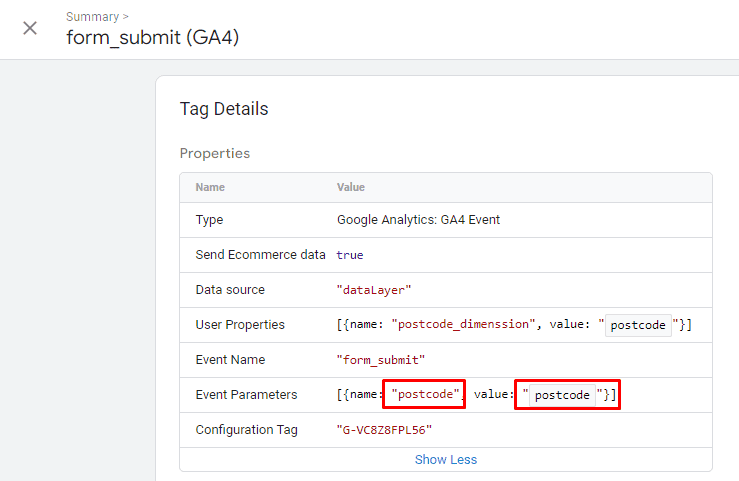
Task: Select the Google Analytics: GA4 Event value
Action: pos(419,220)
